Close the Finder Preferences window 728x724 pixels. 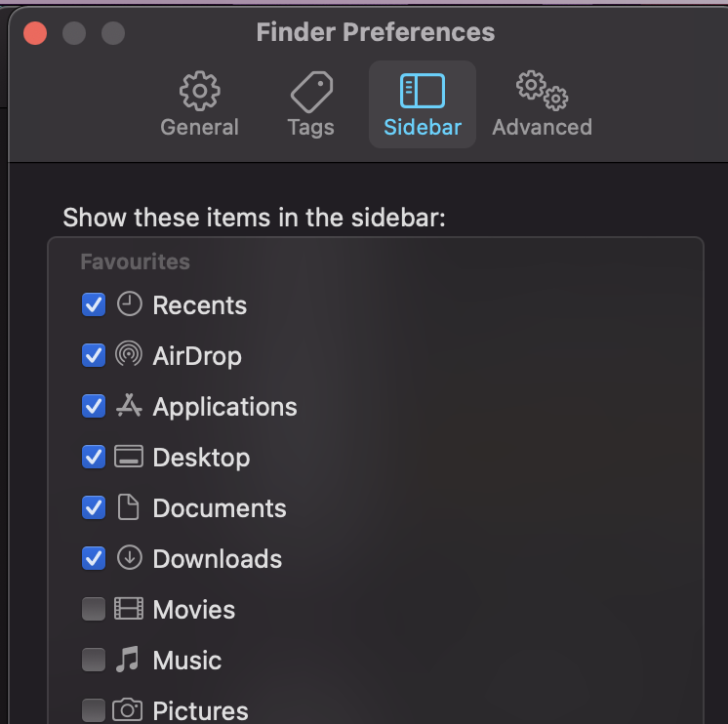click(35, 33)
